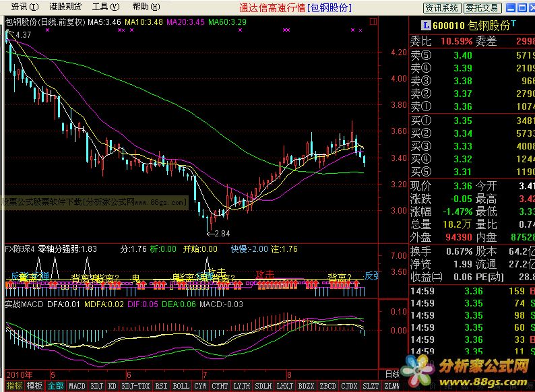The width and height of the screenshot is (535, 392).
Task: Click the 卖② 3.37 ask row
Action: coord(472,94)
